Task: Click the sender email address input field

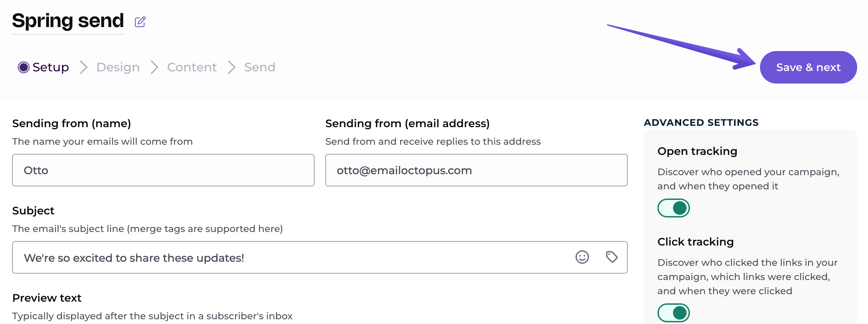Action: (476, 170)
